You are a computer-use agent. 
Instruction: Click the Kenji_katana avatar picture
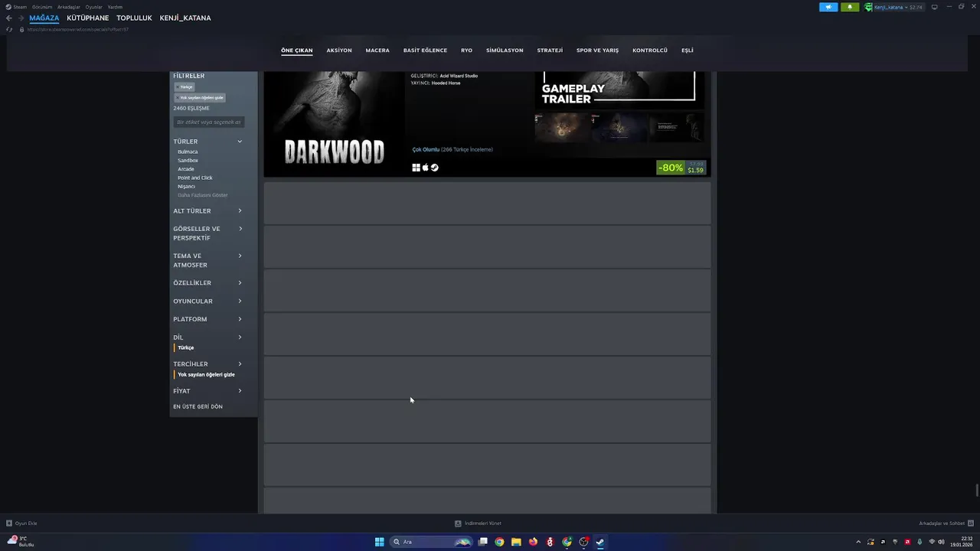[x=869, y=7]
